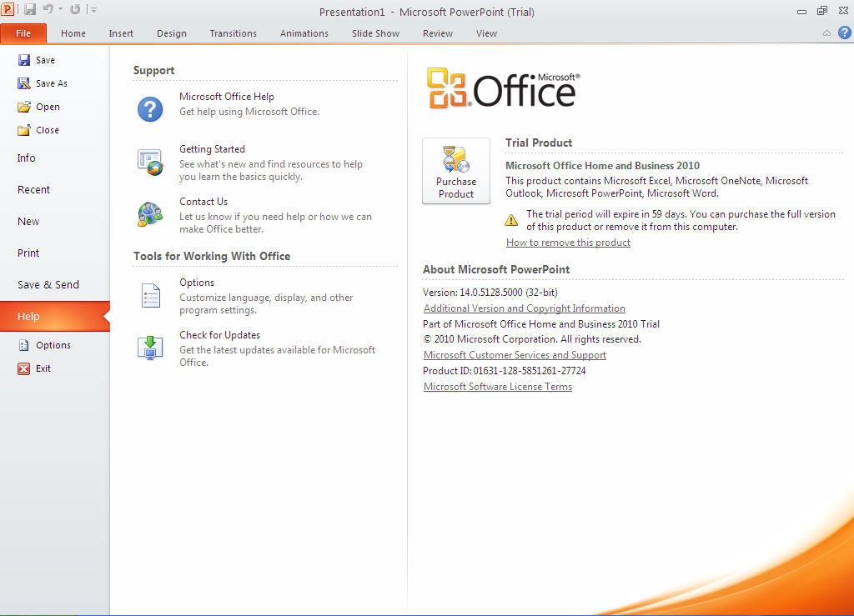Click the 'Version: 14.0.5128.5000 (32-bit)' text
The width and height of the screenshot is (854, 616).
click(490, 293)
